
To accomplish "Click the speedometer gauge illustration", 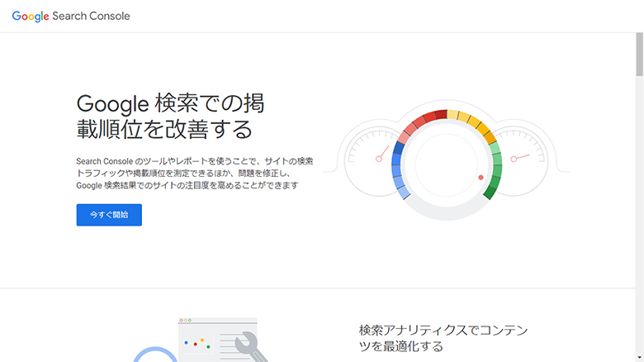I will point(447,160).
